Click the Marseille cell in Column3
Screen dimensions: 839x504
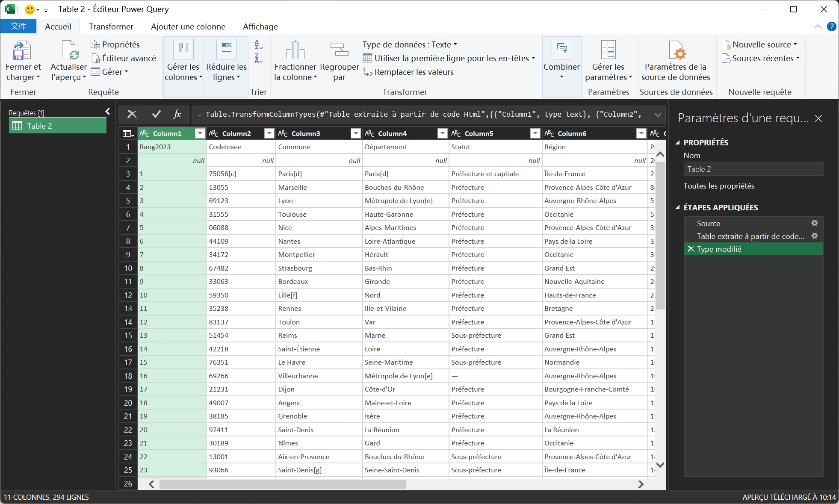(x=319, y=187)
